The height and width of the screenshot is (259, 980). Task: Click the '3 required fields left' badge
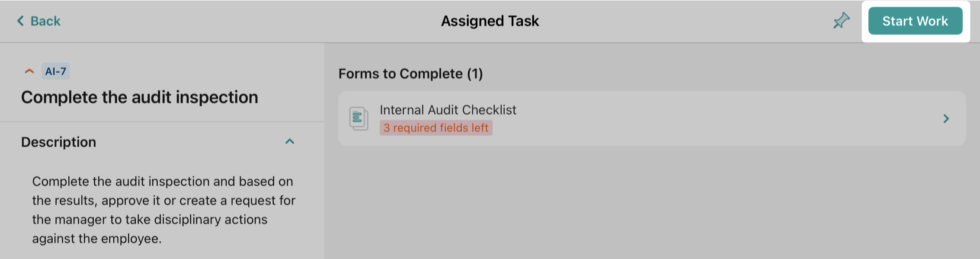pos(436,128)
